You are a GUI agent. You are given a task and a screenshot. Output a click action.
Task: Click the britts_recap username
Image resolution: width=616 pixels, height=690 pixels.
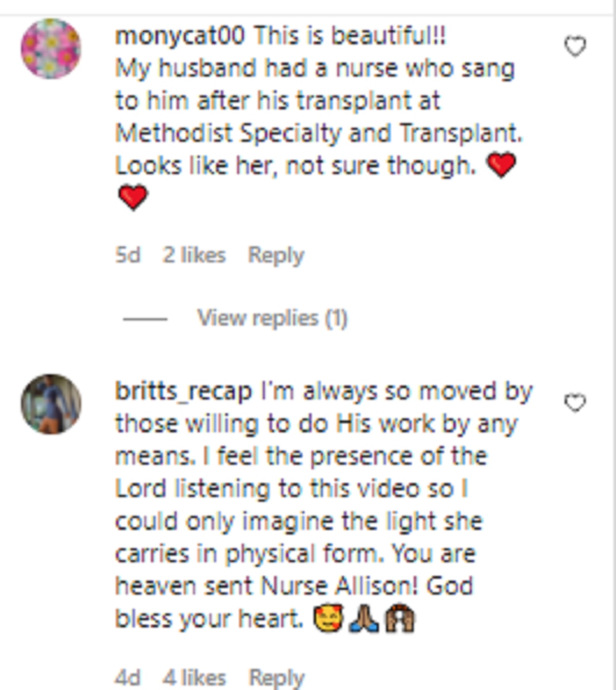(x=183, y=392)
